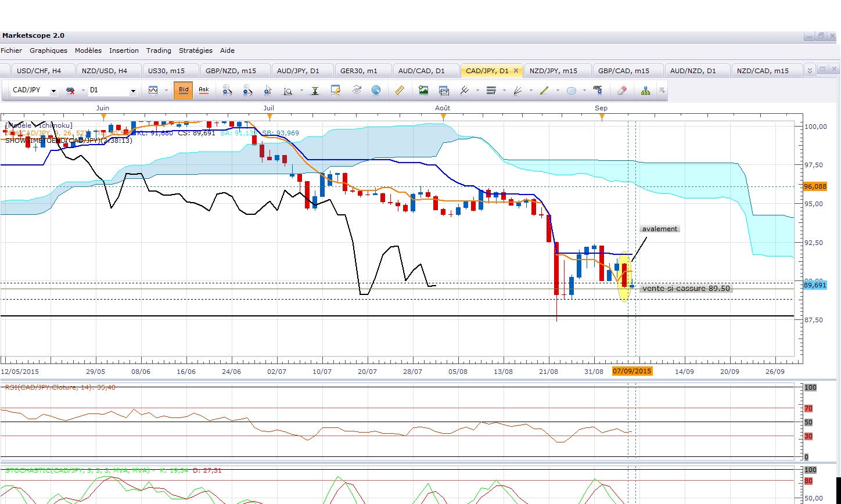The image size is (841, 504).
Task: Select the cursor zoom pointer tool
Action: [268, 91]
